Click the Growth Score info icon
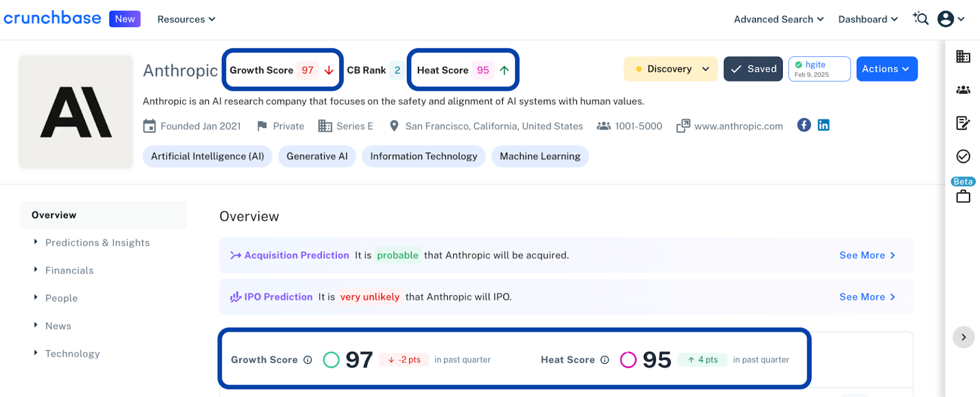Viewport: 980px width, 397px height. tap(308, 360)
